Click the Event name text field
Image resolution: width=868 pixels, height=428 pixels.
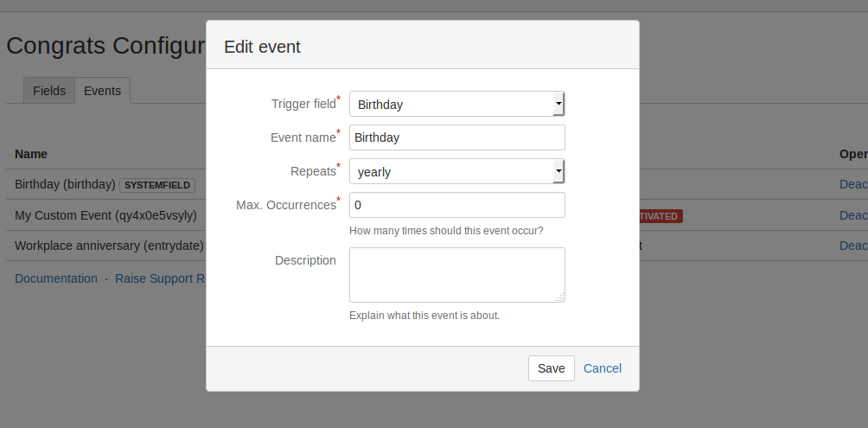(456, 137)
